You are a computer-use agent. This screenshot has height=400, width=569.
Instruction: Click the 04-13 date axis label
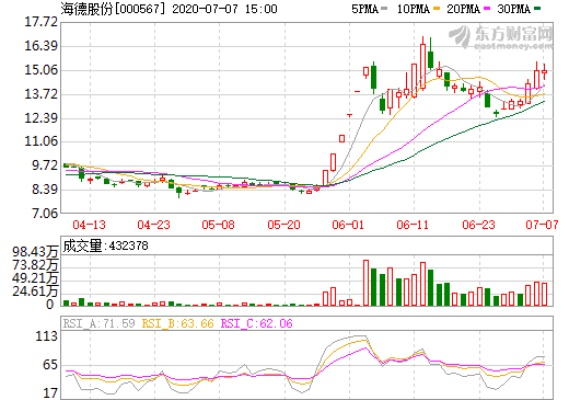tap(89, 225)
